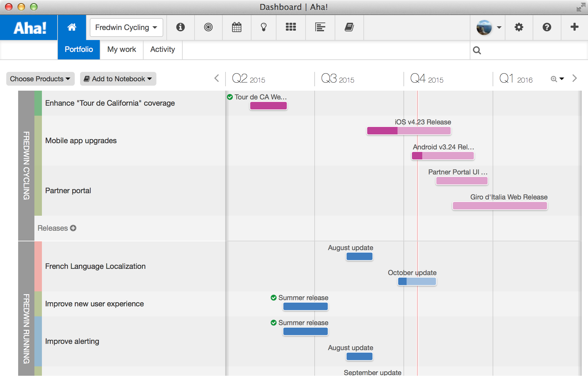Select the Q2 2015 quarter header
Screen dimensions: 588x382
pos(249,78)
